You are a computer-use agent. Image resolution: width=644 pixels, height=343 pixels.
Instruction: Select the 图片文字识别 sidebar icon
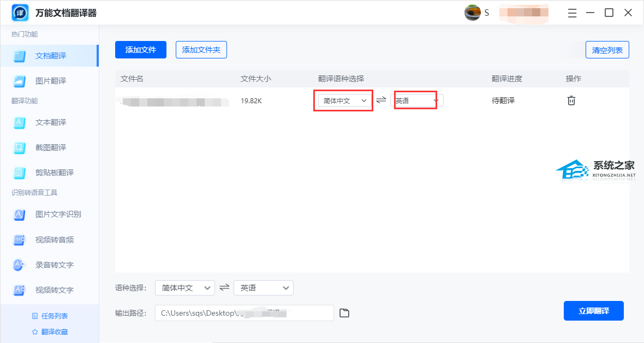19,214
